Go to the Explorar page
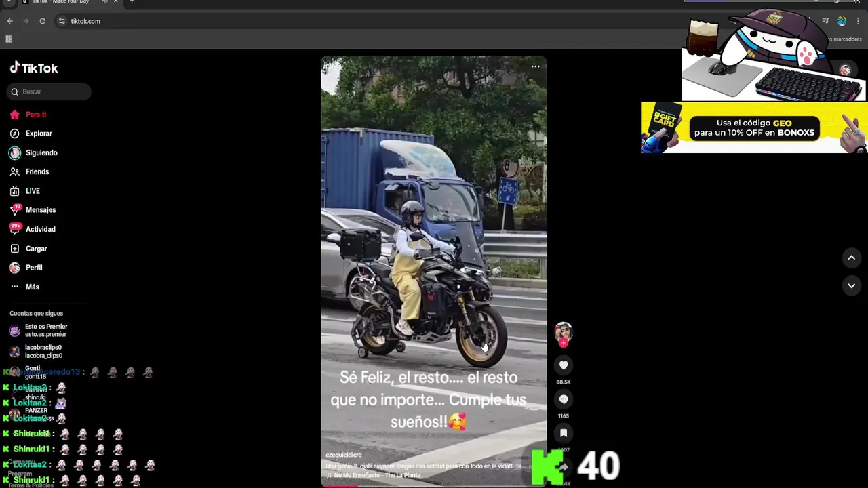 point(31,134)
